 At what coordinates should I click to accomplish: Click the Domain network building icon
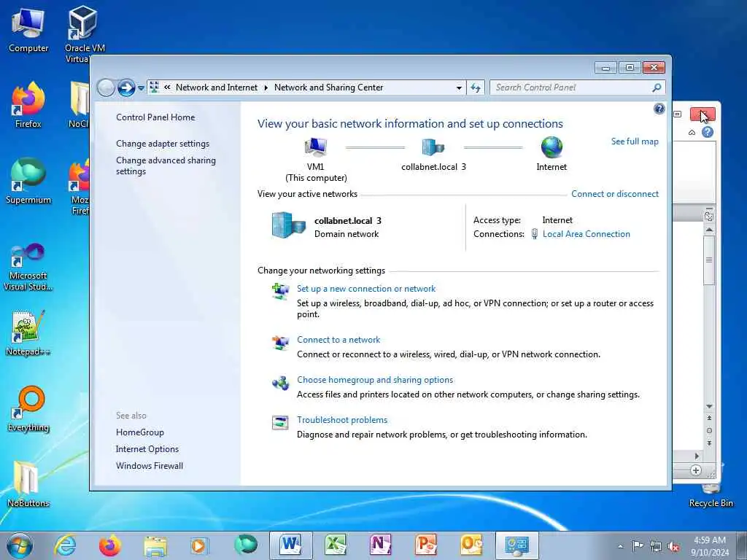pyautogui.click(x=288, y=225)
